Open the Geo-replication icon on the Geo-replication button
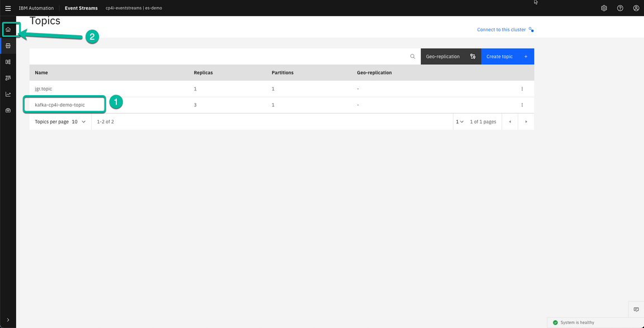644x328 pixels. (x=472, y=56)
